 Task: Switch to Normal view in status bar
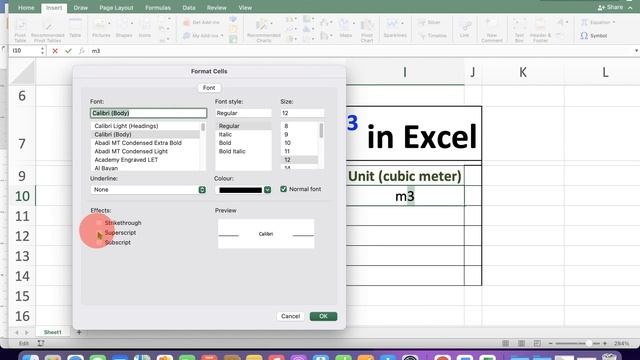click(x=506, y=344)
